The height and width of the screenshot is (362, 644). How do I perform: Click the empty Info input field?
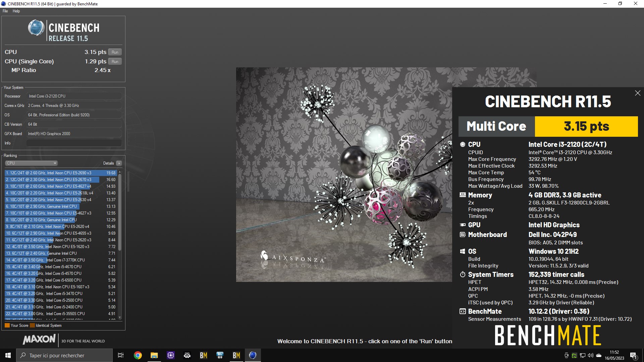74,143
